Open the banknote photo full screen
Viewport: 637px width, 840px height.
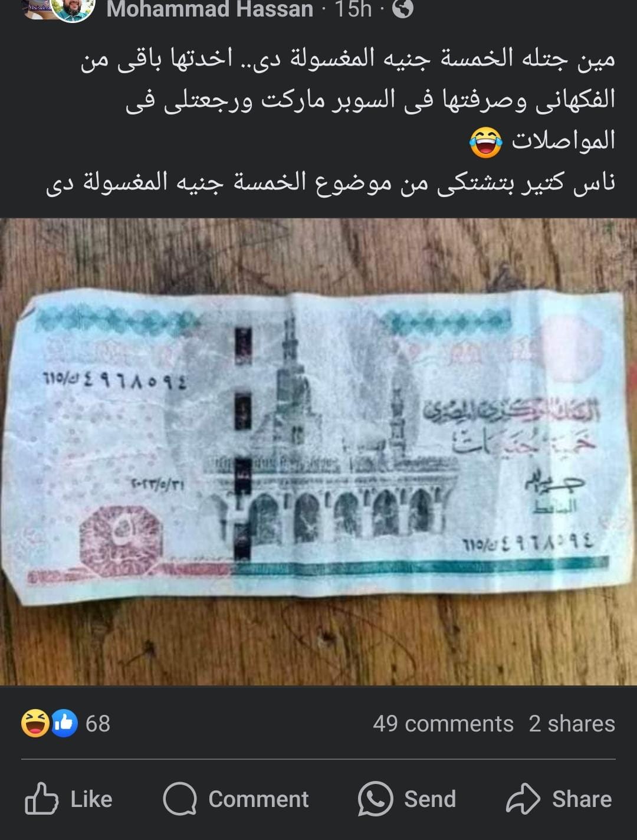pos(318,452)
